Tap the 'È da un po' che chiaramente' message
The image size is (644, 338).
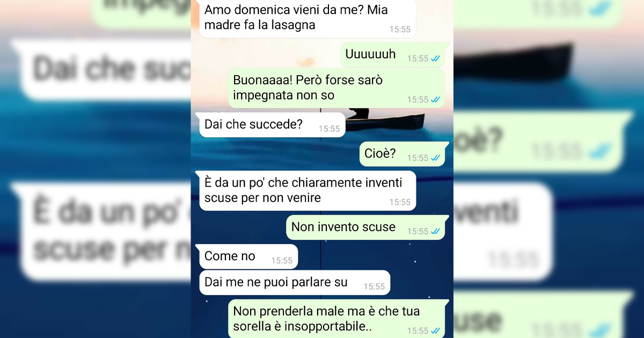point(308,190)
